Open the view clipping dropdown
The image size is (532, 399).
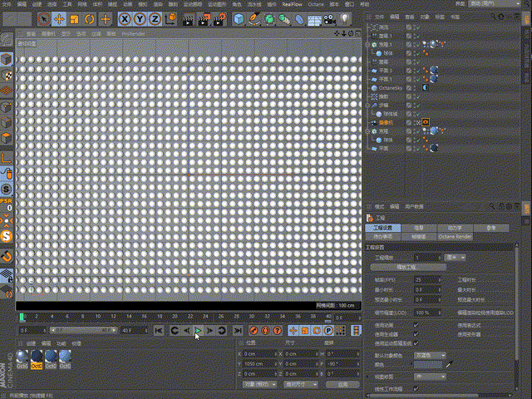coord(430,377)
